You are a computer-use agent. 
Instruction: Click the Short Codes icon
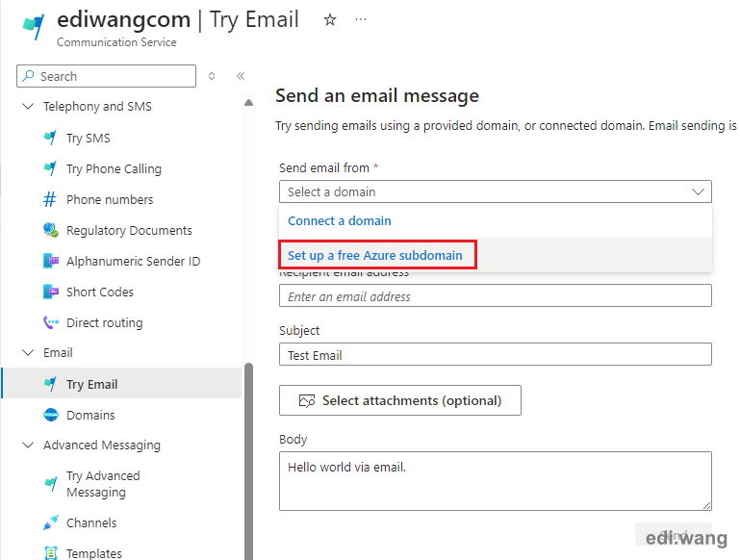click(x=50, y=292)
